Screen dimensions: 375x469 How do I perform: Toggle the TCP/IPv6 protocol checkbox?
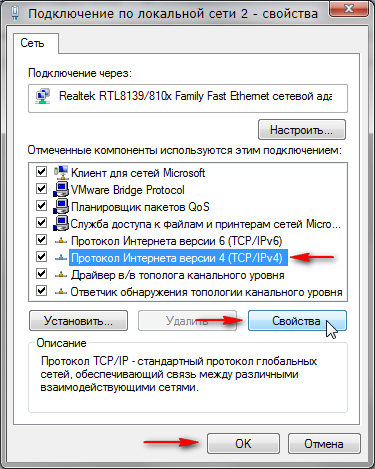(41, 240)
